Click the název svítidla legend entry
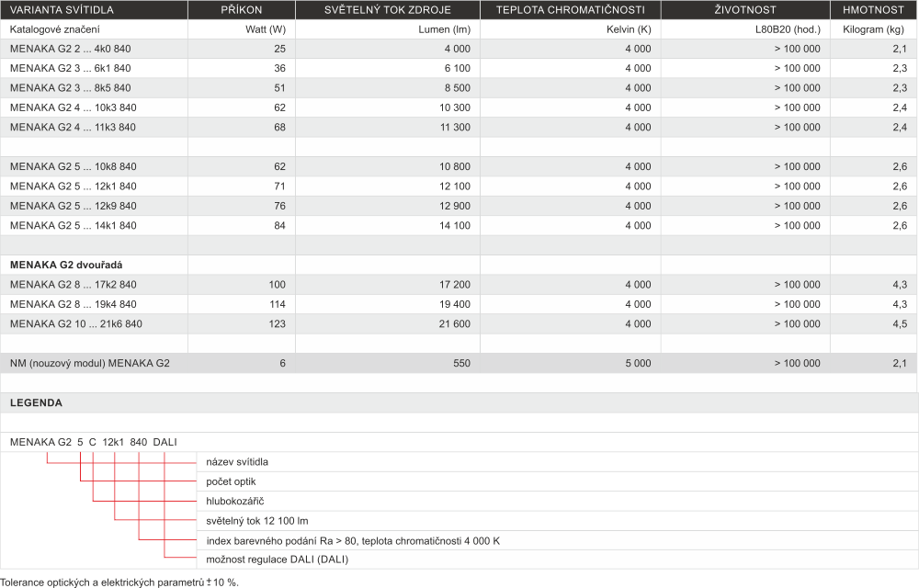This screenshot has height=588, width=919. click(x=237, y=462)
